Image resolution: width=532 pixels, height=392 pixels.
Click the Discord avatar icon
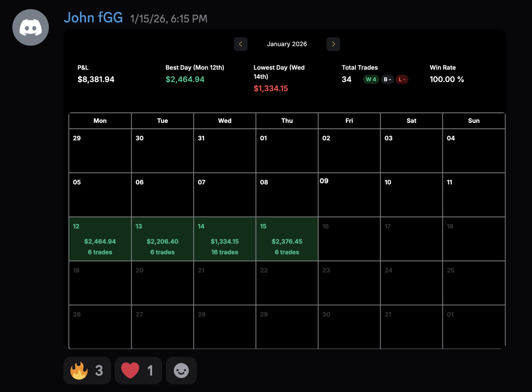point(31,27)
